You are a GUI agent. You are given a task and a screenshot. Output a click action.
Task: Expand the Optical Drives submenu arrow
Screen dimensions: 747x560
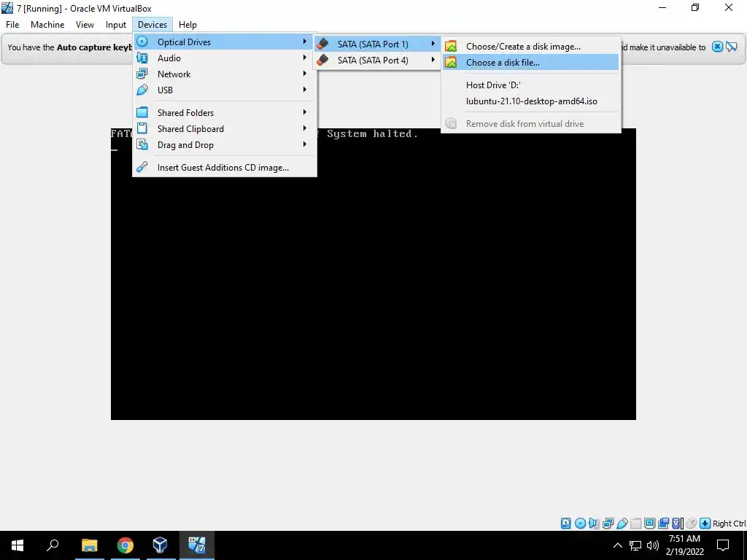tap(304, 42)
